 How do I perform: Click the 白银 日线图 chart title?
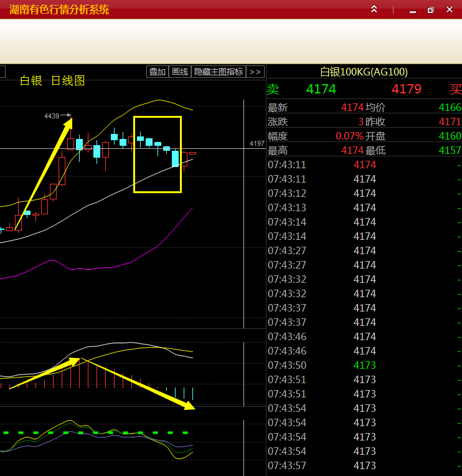coord(52,80)
